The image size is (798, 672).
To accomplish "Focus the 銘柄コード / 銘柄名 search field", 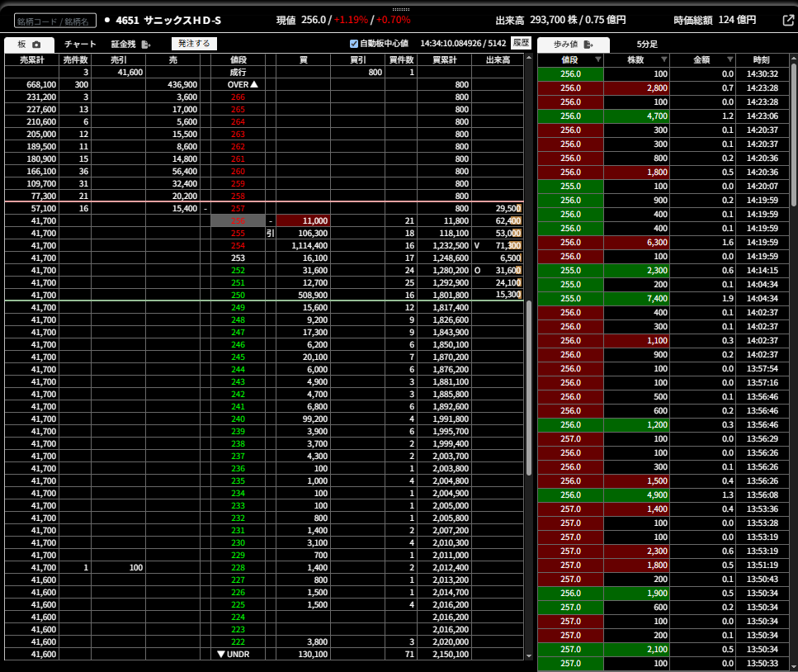I will [55, 21].
